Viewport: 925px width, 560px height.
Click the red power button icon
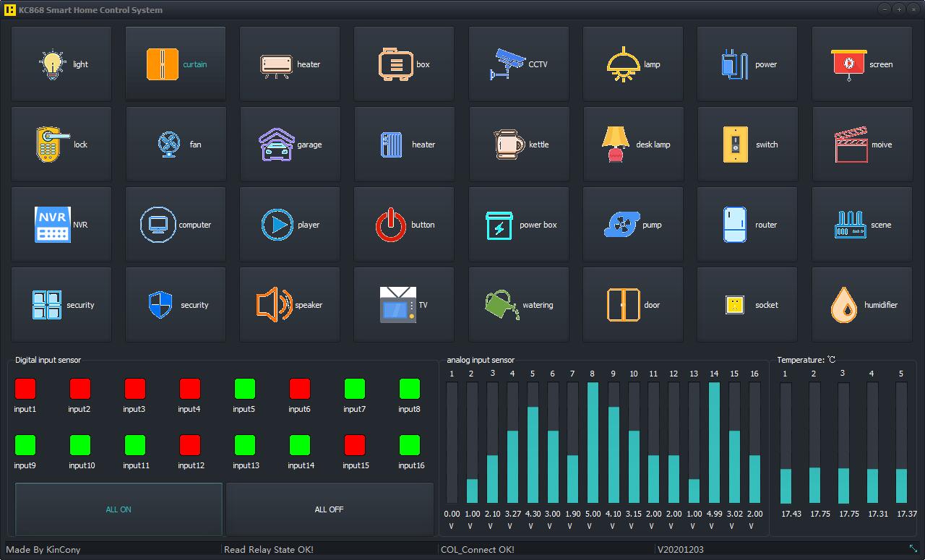pyautogui.click(x=391, y=225)
